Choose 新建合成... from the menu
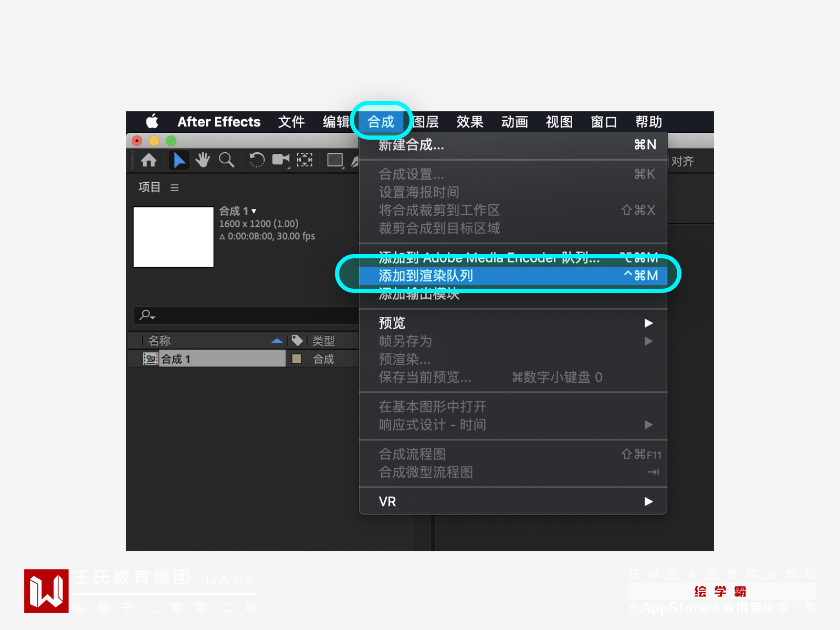Screen dimensions: 840x630 (513, 145)
